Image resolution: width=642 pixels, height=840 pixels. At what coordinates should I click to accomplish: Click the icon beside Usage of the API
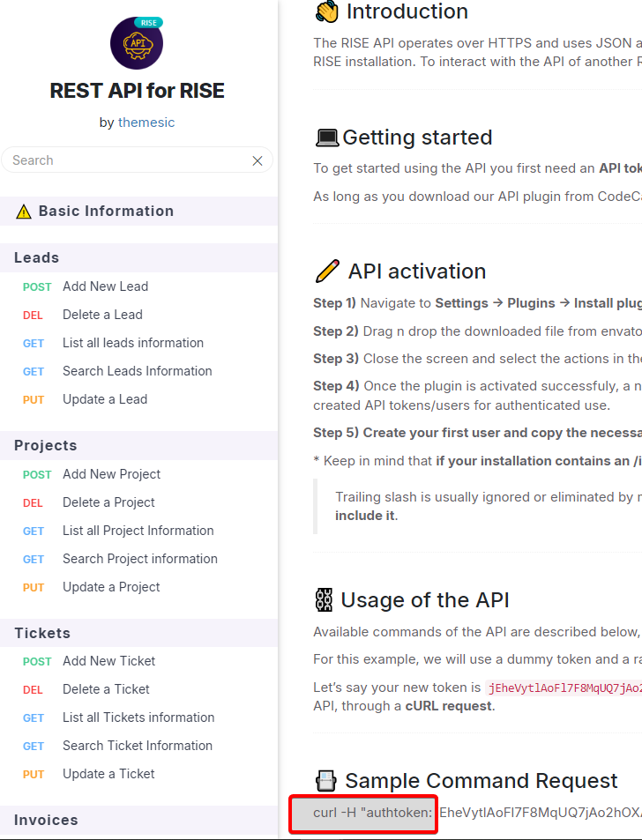(x=324, y=600)
